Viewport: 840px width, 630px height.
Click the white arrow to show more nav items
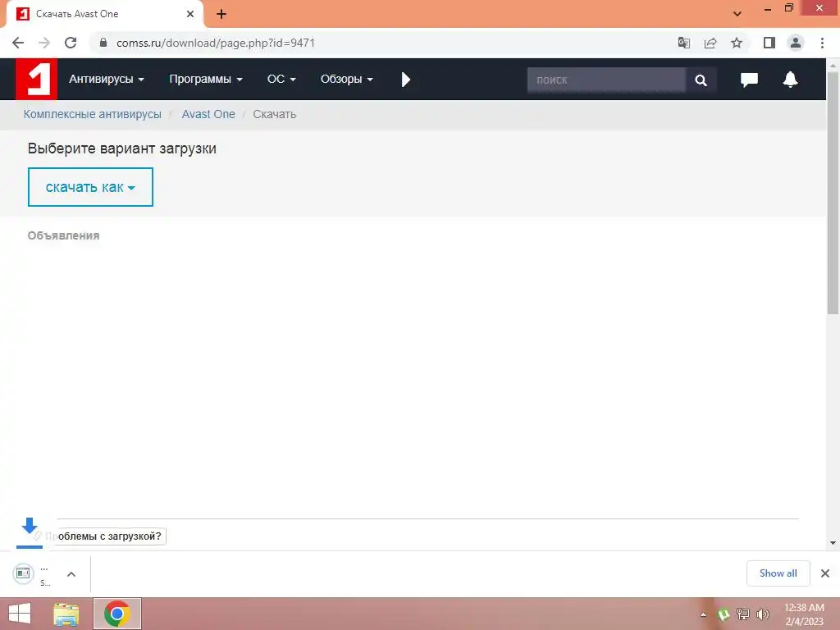click(405, 80)
